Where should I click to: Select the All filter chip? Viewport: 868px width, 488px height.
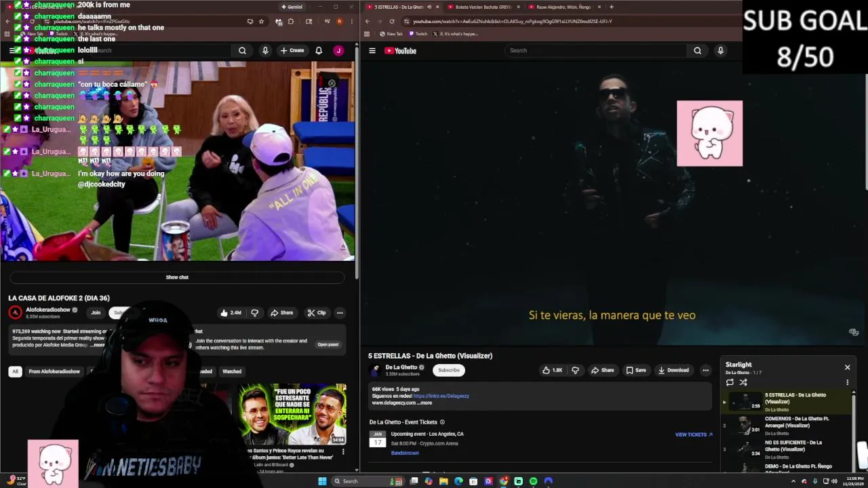pyautogui.click(x=15, y=371)
